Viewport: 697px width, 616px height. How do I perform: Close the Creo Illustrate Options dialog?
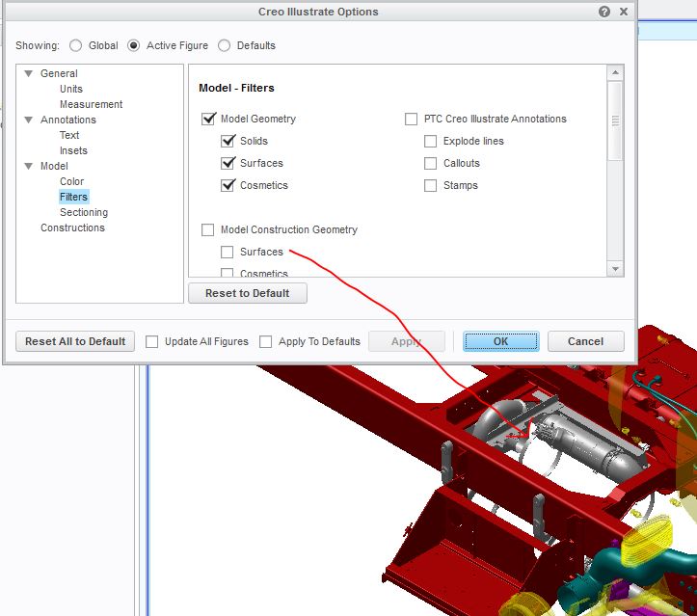pyautogui.click(x=624, y=12)
